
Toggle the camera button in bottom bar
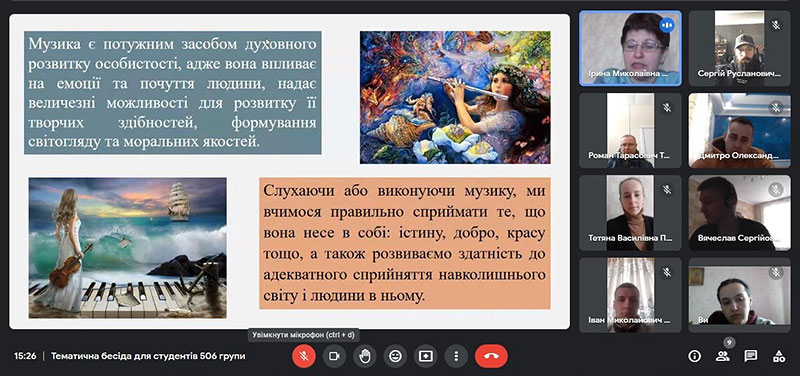tap(334, 356)
